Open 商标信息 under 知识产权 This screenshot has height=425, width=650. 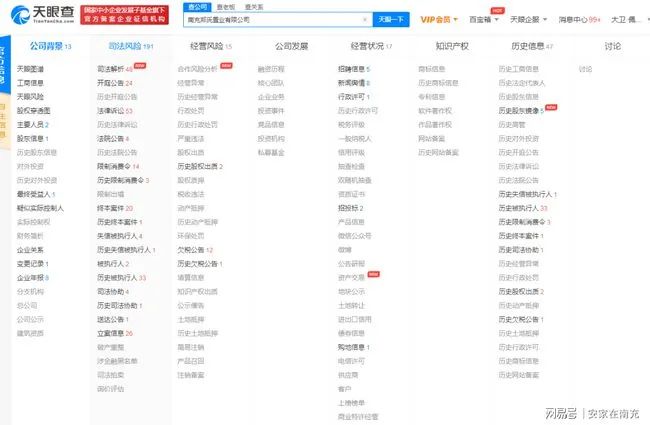coord(432,69)
